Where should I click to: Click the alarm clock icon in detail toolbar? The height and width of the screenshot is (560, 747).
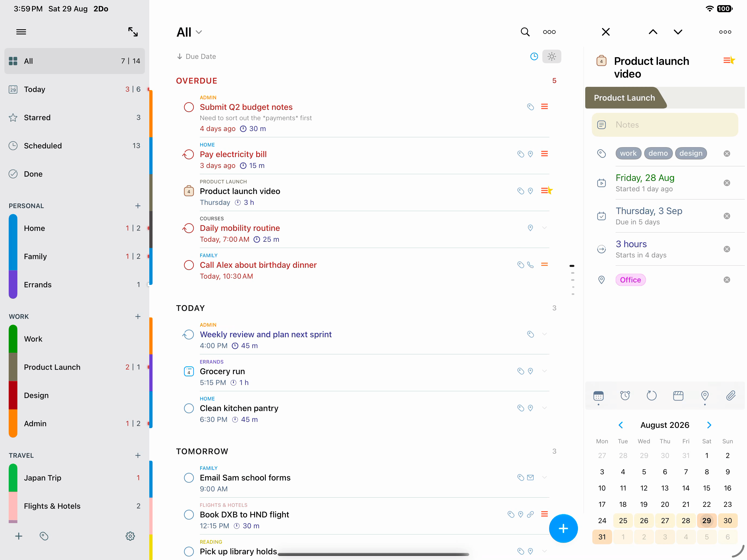625,395
